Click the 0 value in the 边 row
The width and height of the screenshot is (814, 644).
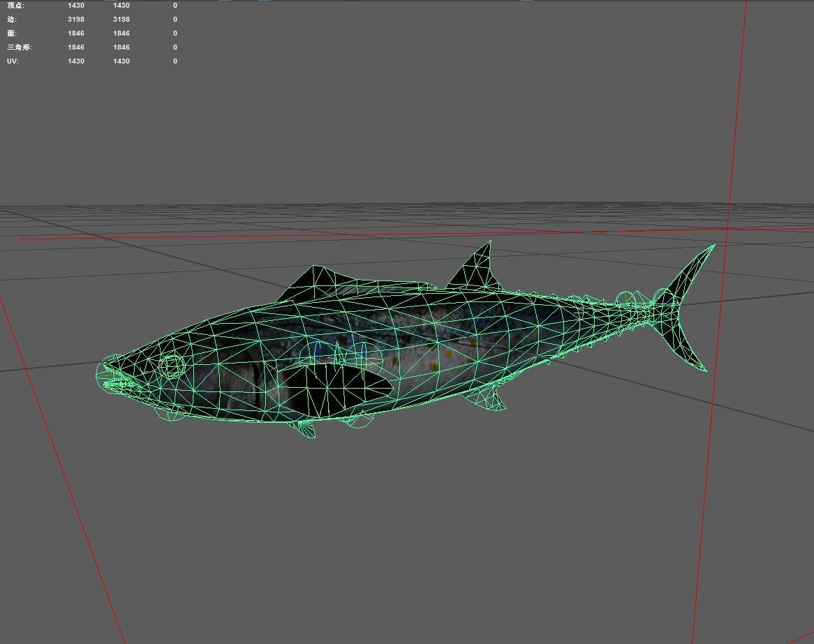click(x=175, y=20)
